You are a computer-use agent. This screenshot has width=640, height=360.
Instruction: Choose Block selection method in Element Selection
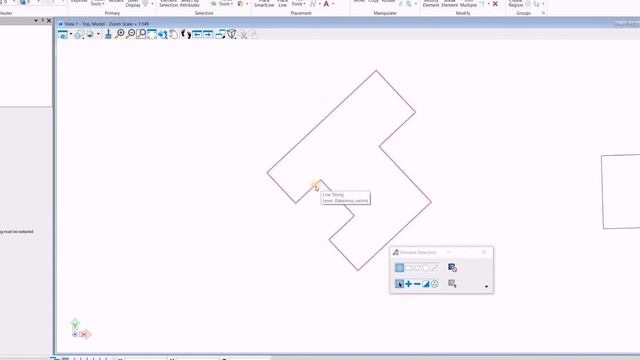click(x=408, y=268)
